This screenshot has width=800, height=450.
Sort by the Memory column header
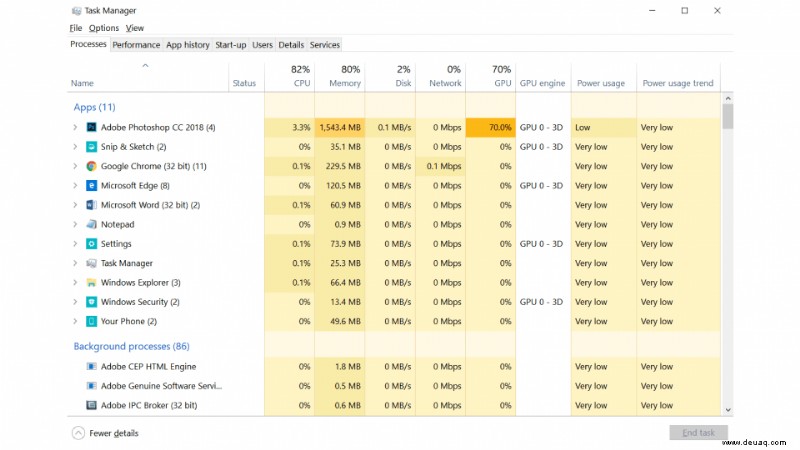point(340,78)
